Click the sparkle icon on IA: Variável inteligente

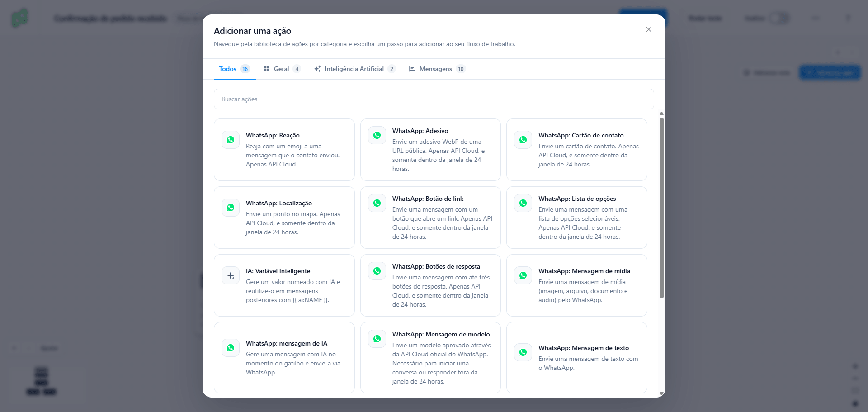pyautogui.click(x=231, y=275)
